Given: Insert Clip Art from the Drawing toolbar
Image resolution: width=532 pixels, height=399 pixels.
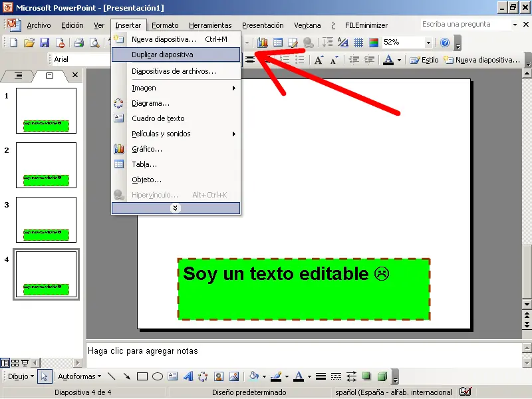Looking at the screenshot, I should tap(219, 376).
